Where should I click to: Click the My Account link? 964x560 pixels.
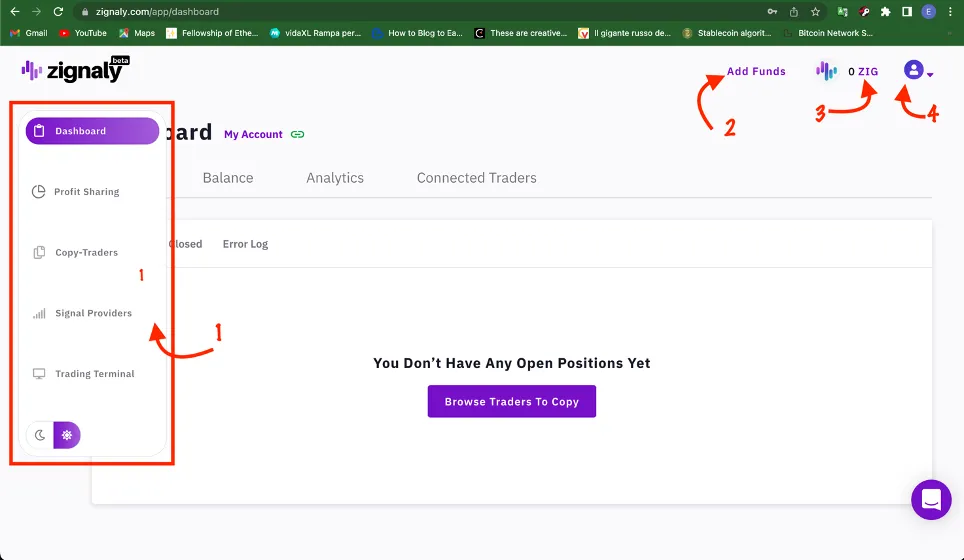253,134
